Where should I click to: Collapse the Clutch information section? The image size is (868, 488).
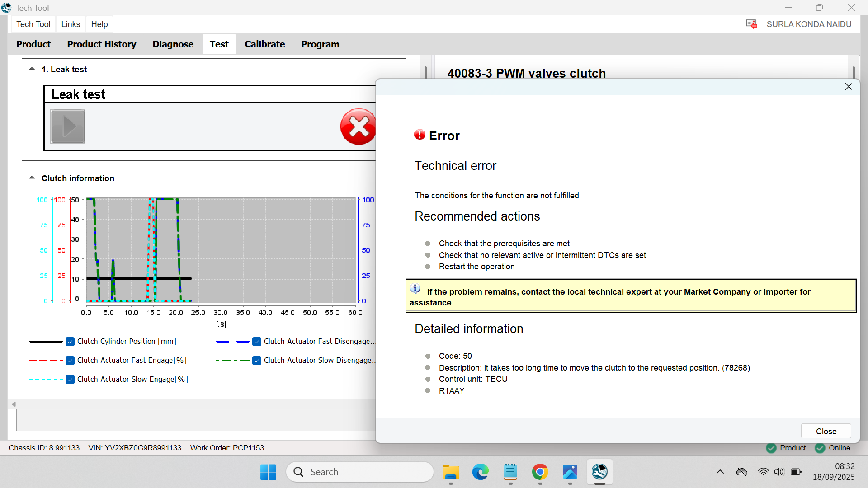(x=32, y=178)
